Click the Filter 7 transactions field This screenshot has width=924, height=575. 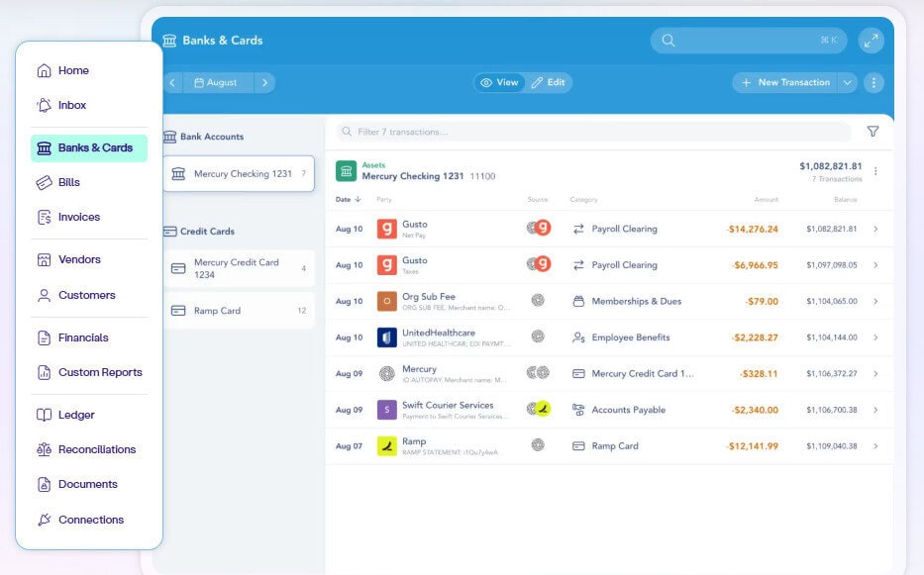pos(594,132)
